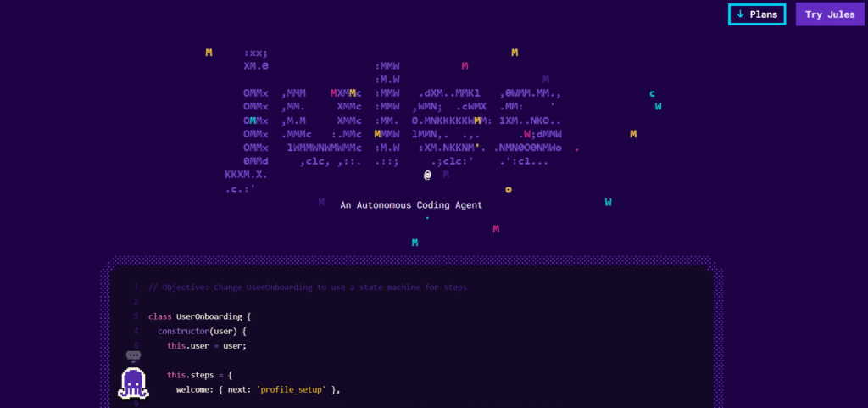Click the 'this.steps = {' code line
The image size is (868, 408).
pos(200,375)
